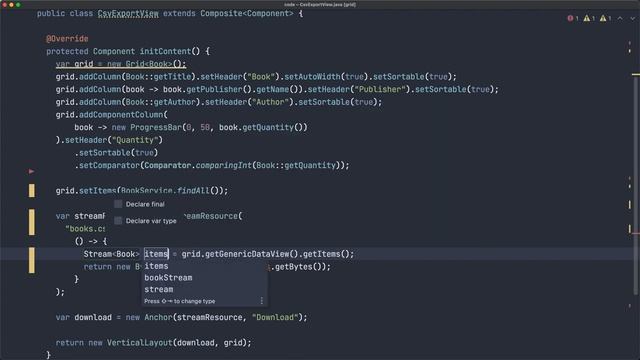Choose 'stream' from the name suggestions list
Screen dimensions: 640x360
pos(204,289)
